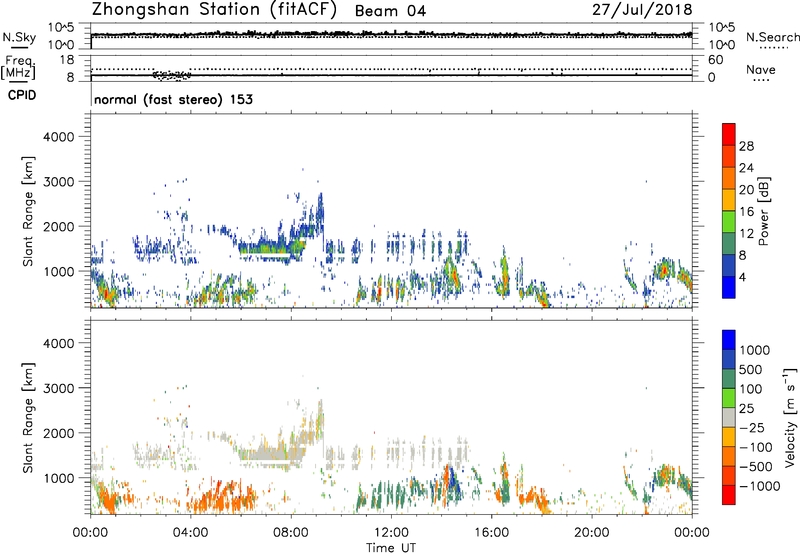Screen dimensions: 800x554
Task: Click the '-1000' tick on the Velocity scale
Action: [x=759, y=486]
